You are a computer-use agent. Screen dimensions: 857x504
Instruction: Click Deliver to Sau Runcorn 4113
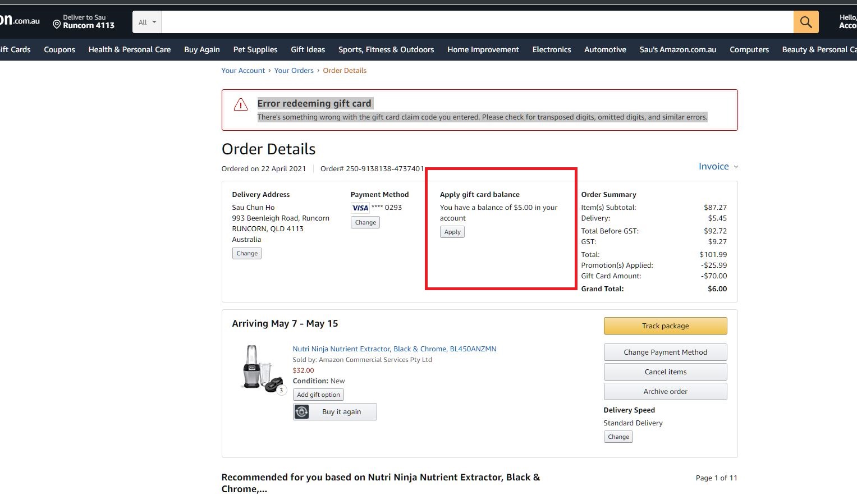(x=84, y=22)
